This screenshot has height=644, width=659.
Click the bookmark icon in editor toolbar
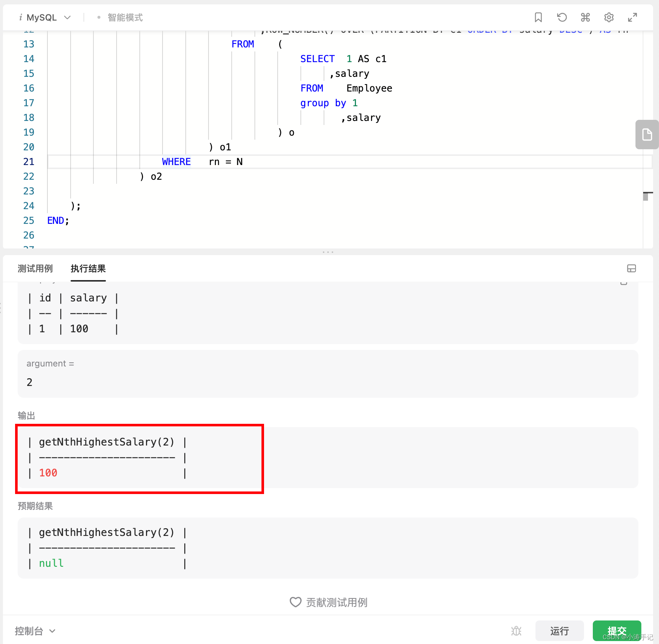point(538,17)
